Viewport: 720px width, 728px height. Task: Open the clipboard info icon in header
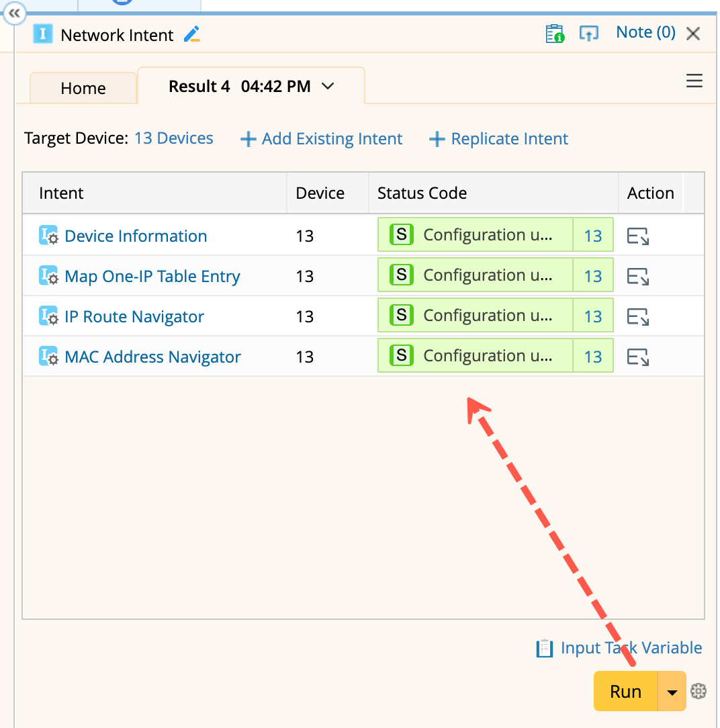coord(555,34)
